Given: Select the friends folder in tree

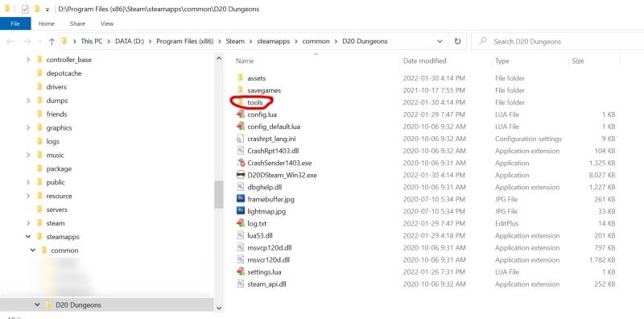Looking at the screenshot, I should tap(56, 114).
